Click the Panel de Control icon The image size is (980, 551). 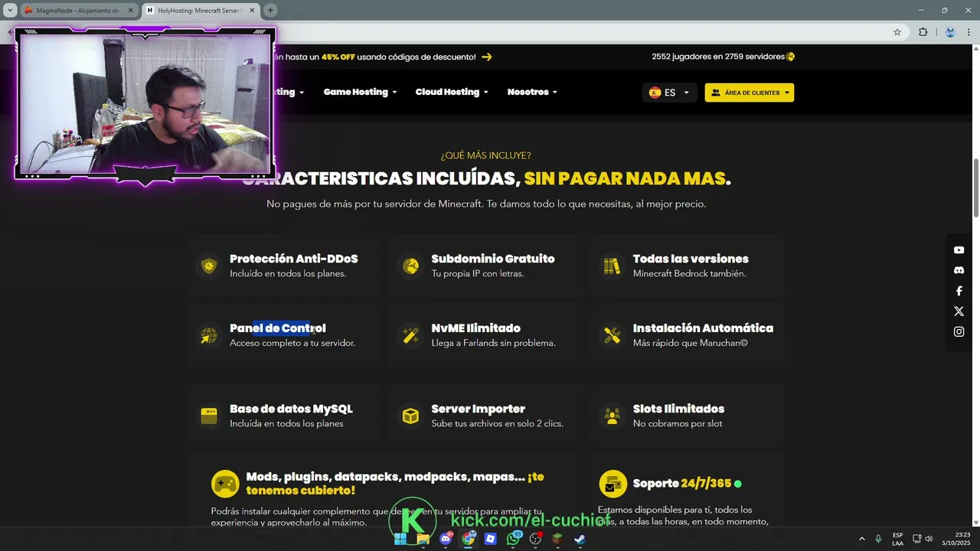tap(208, 335)
